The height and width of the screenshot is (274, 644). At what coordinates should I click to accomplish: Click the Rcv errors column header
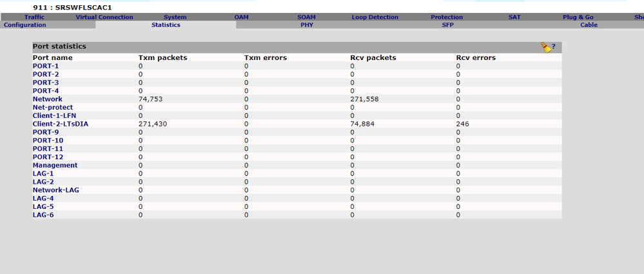[x=476, y=58]
